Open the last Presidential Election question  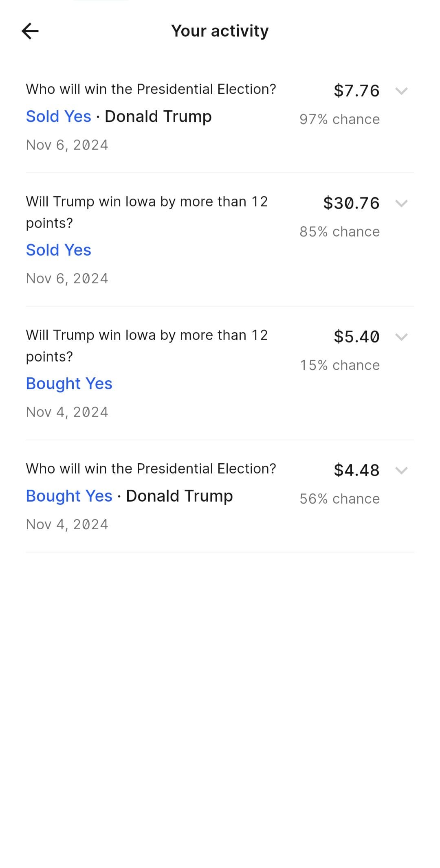pyautogui.click(x=151, y=469)
